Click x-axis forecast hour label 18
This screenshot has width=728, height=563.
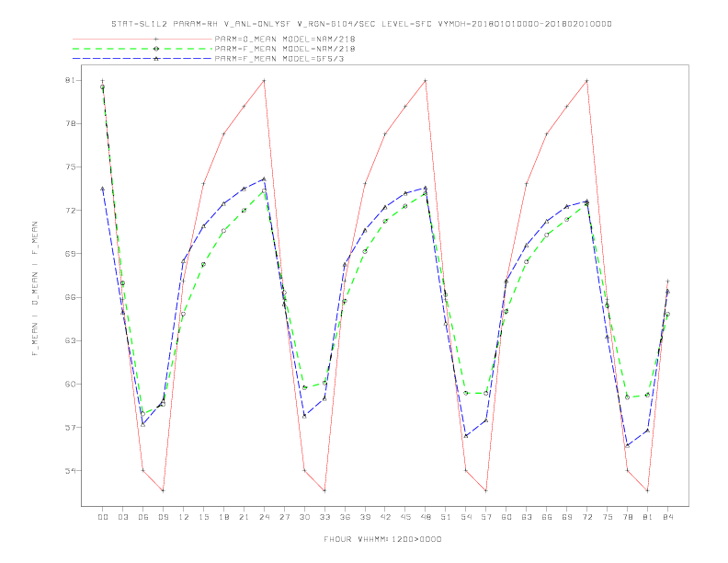(x=223, y=517)
